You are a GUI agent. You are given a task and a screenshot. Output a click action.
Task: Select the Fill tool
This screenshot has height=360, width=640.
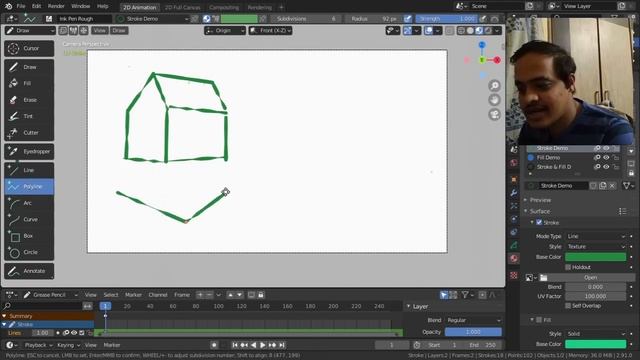[29, 83]
